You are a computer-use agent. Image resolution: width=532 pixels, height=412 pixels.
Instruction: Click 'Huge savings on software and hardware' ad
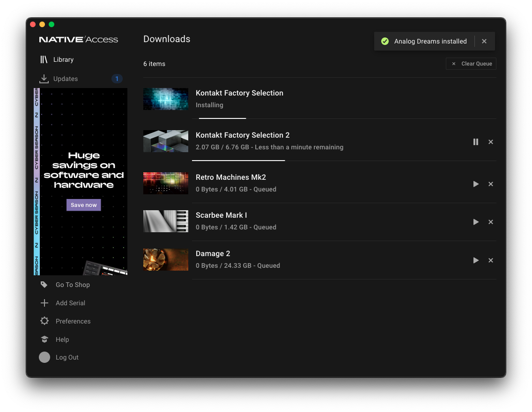(x=83, y=170)
